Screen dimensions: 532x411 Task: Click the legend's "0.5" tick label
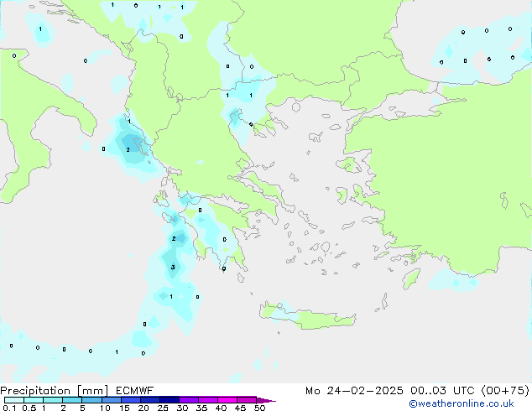(29, 408)
